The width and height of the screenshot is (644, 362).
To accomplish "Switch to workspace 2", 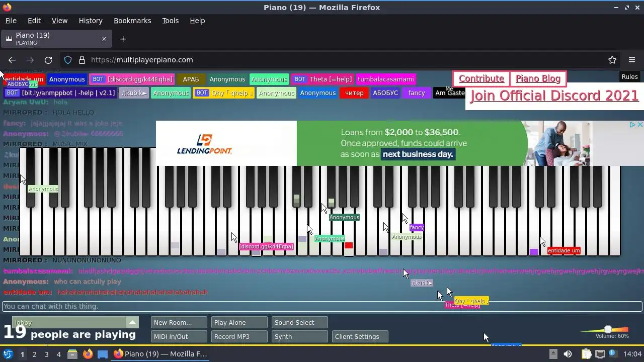I will coord(34,354).
